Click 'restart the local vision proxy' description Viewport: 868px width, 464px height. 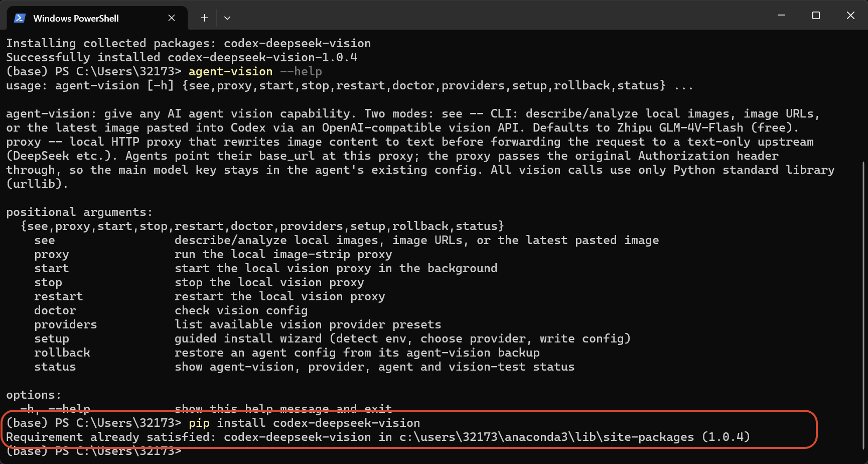coord(280,296)
